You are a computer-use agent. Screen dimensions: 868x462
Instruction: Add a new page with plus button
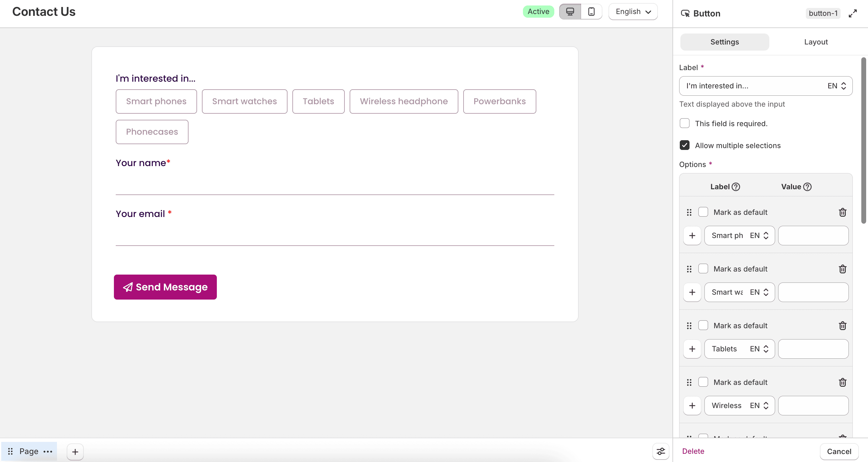(x=75, y=452)
